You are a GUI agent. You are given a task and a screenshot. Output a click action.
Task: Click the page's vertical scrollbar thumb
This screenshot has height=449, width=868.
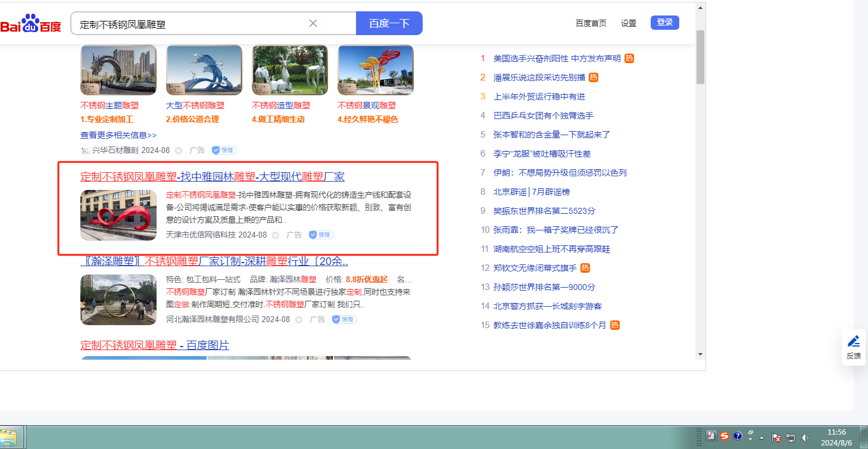pyautogui.click(x=700, y=57)
